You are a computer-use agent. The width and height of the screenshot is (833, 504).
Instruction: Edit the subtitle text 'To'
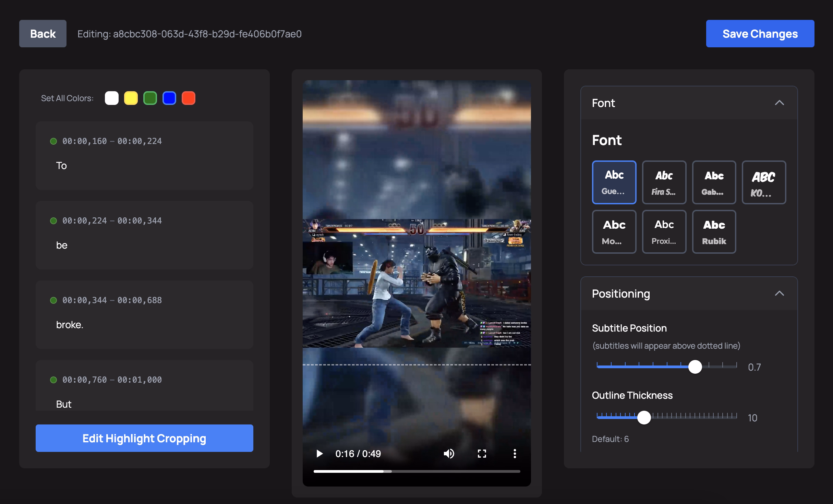point(61,166)
